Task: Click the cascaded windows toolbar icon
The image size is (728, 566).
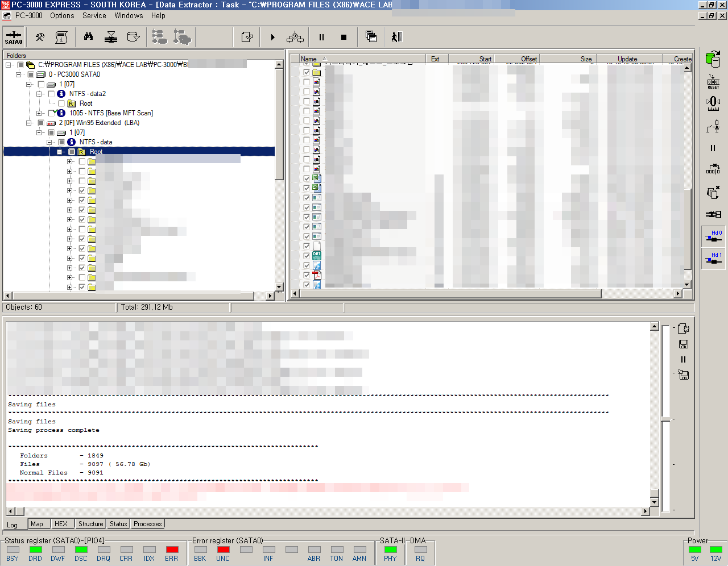Action: tap(371, 37)
